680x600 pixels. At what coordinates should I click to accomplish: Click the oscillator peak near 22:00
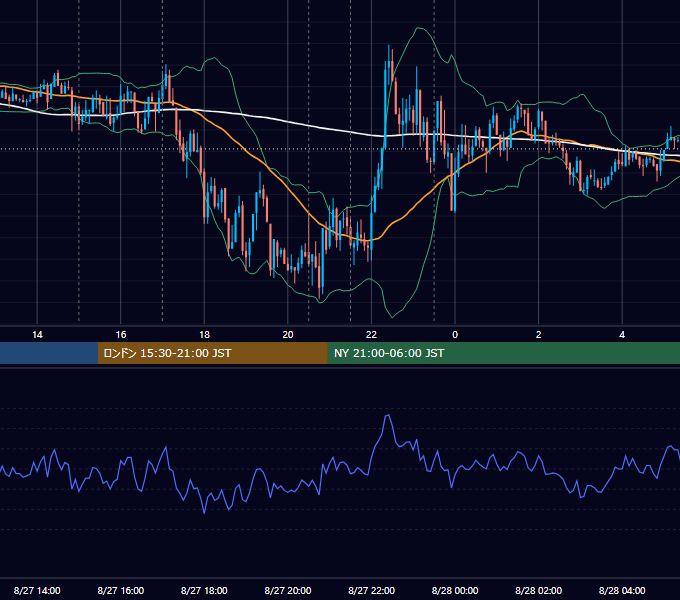pos(388,416)
